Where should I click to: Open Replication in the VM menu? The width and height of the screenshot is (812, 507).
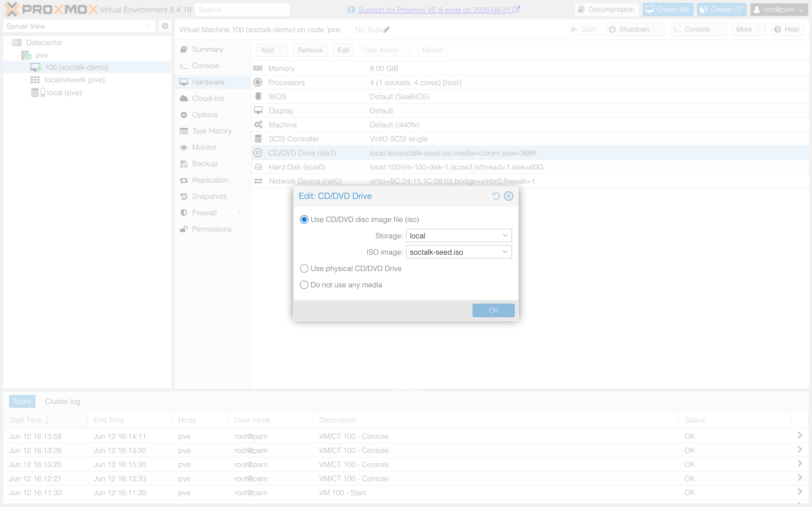click(210, 180)
